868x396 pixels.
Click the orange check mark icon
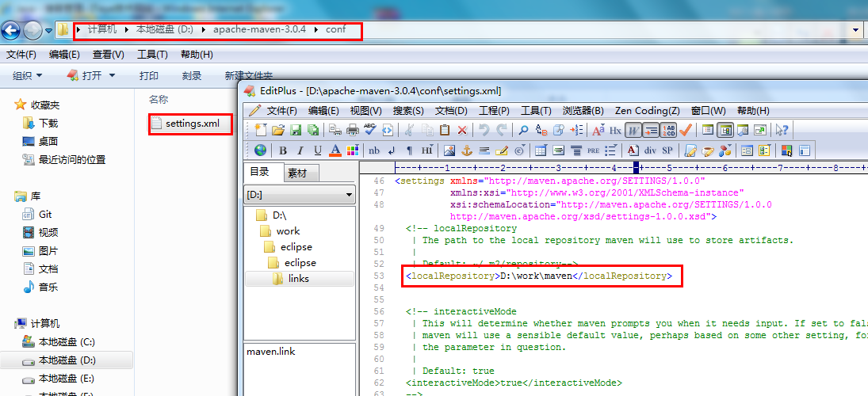click(x=686, y=130)
